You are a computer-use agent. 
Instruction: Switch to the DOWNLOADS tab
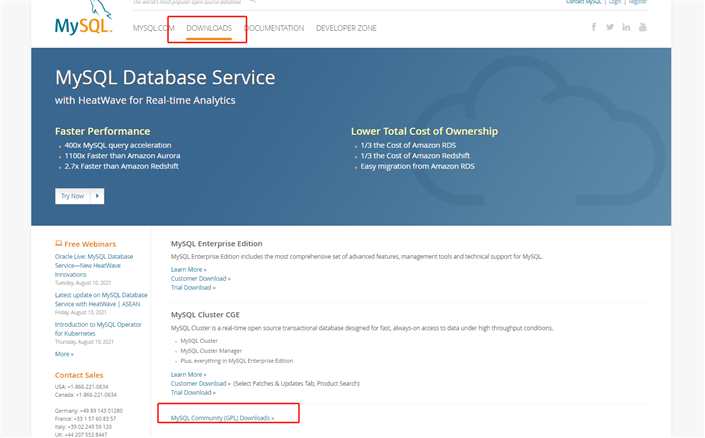click(x=209, y=28)
